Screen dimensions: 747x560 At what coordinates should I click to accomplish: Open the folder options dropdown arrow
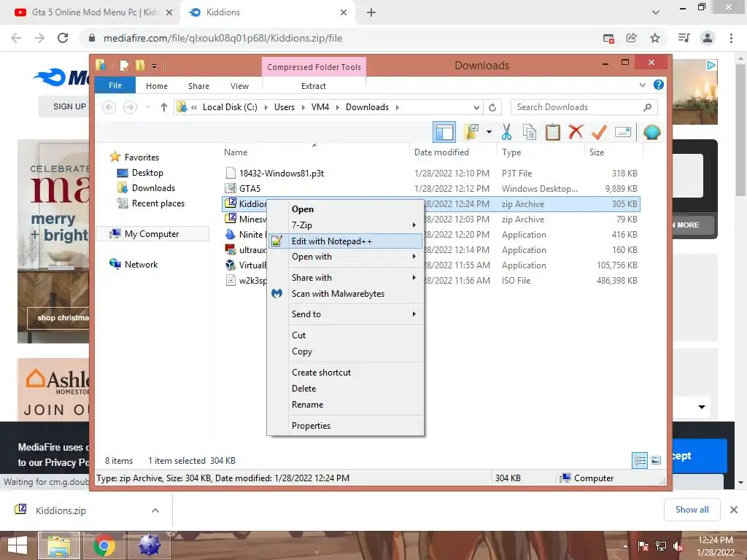point(489,132)
